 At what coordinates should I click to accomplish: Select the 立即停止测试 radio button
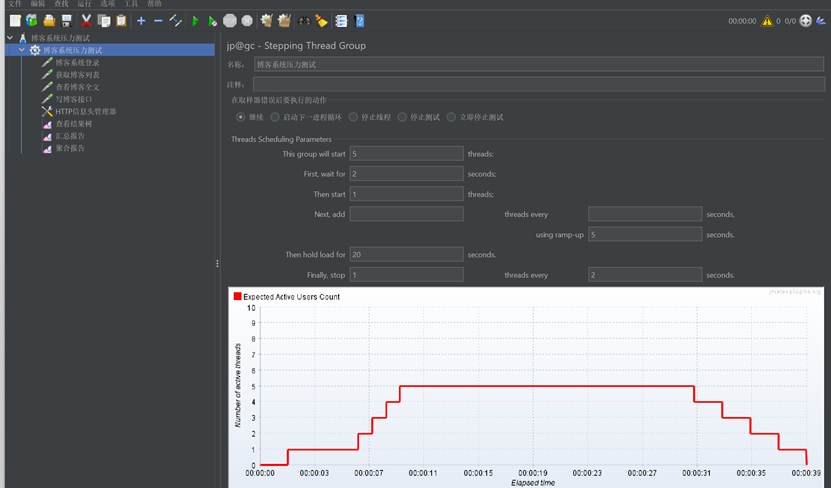click(x=451, y=117)
